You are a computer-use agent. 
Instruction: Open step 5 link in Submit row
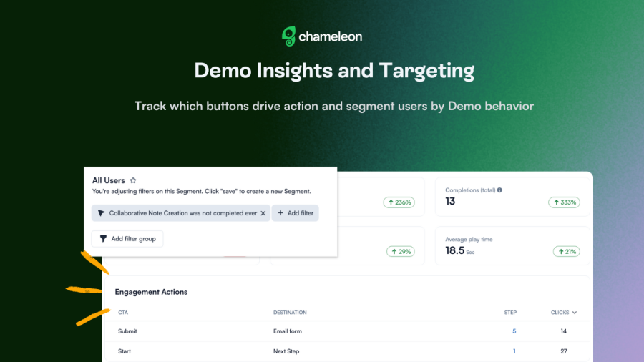tap(514, 331)
